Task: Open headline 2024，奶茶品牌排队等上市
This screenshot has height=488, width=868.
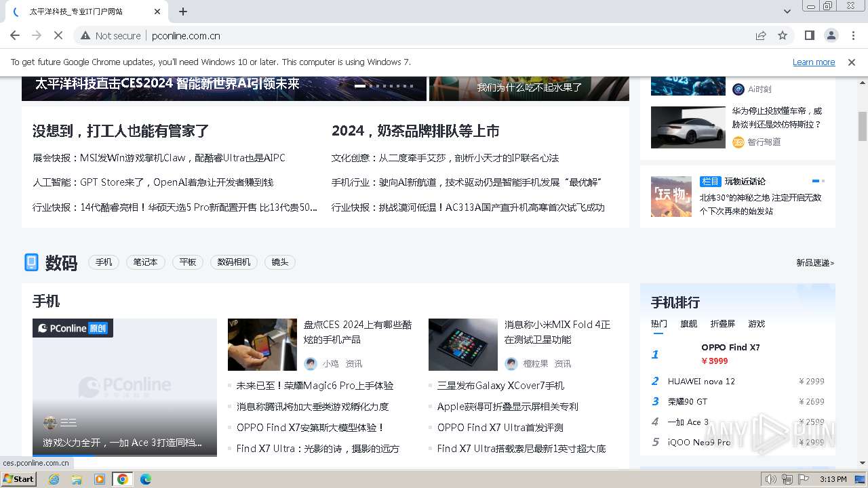Action: tap(415, 131)
